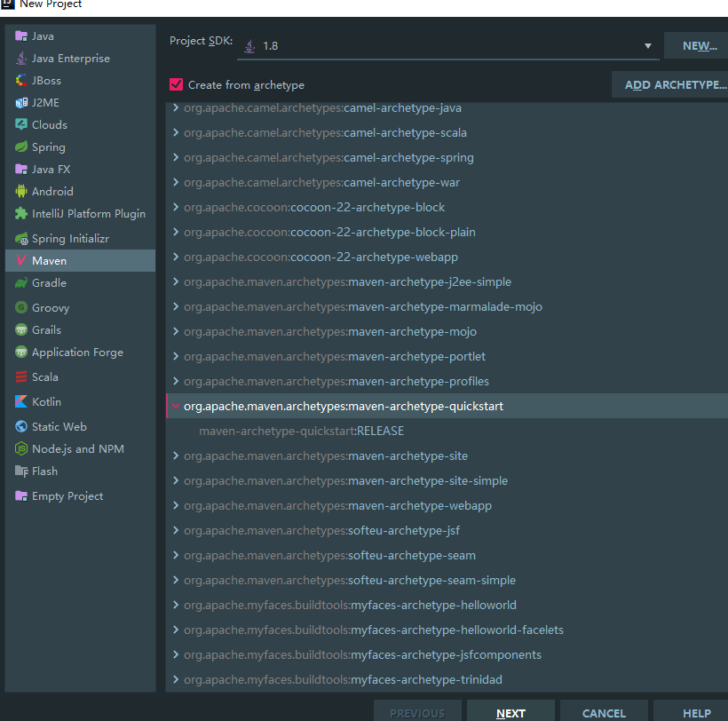Click the Maven icon in sidebar
The width and height of the screenshot is (728, 721).
[x=21, y=260]
